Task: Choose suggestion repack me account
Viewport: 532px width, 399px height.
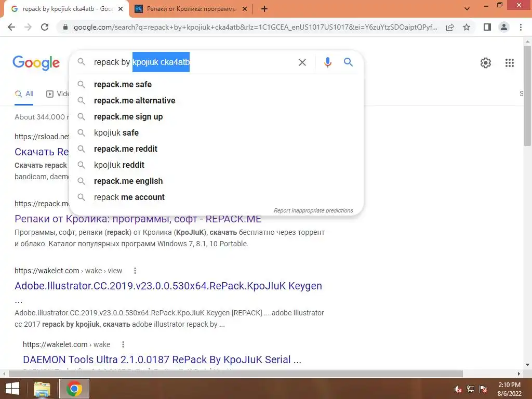Action: [216, 197]
